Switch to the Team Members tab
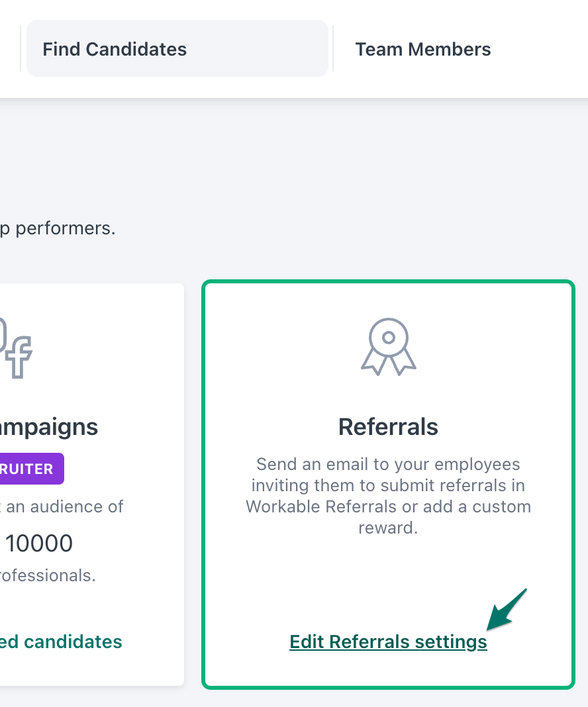The width and height of the screenshot is (588, 707). [423, 49]
